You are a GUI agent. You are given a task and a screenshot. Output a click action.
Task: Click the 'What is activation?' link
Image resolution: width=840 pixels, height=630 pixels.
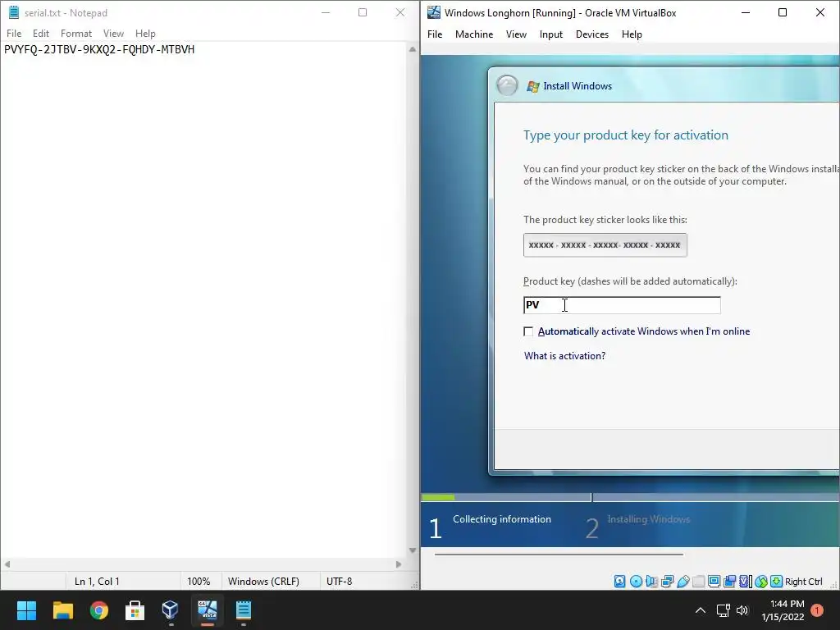tap(564, 356)
